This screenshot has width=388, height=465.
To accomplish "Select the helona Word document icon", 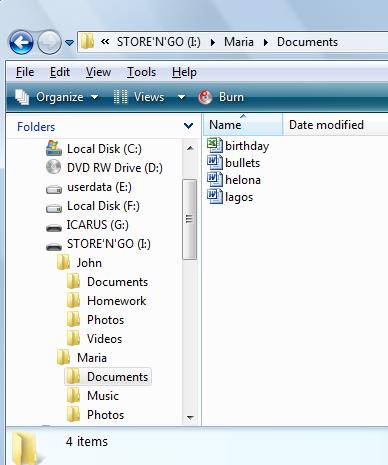I will [x=215, y=180].
